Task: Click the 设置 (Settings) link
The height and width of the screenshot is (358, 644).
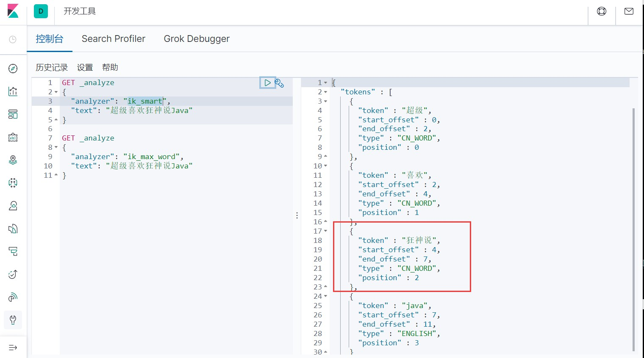Action: tap(85, 67)
